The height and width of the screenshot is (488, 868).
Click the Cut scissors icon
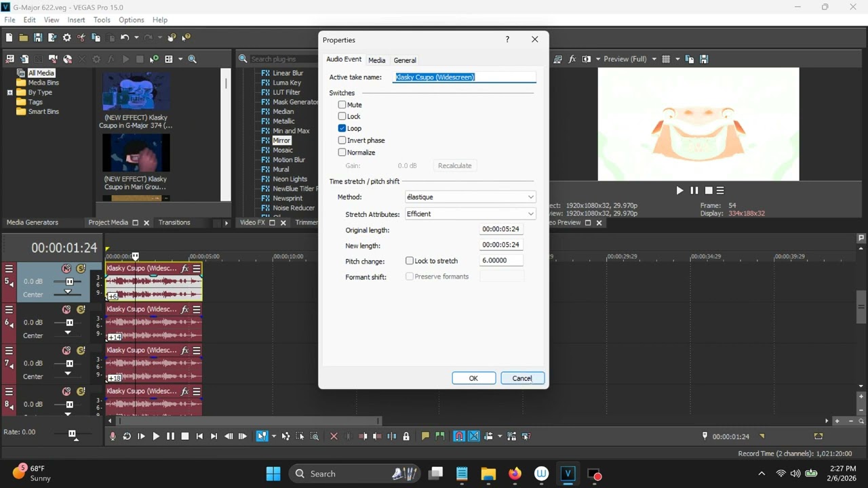pos(81,38)
